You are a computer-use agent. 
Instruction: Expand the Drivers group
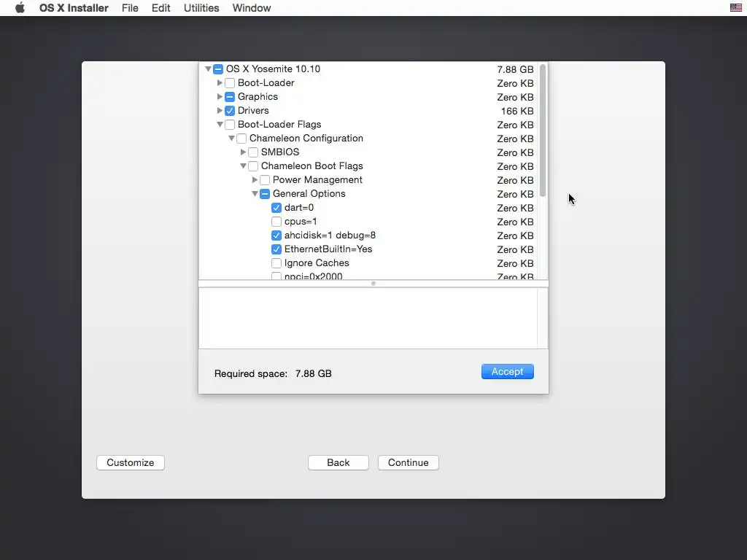coord(220,111)
